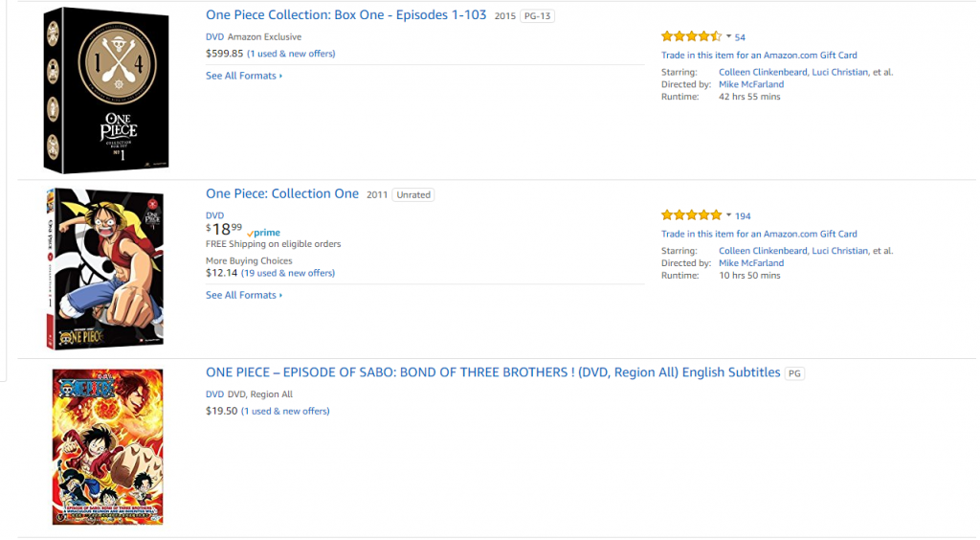Click the PG badge on Episode of Sabo
Image resolution: width=980 pixels, height=540 pixels.
coord(794,373)
